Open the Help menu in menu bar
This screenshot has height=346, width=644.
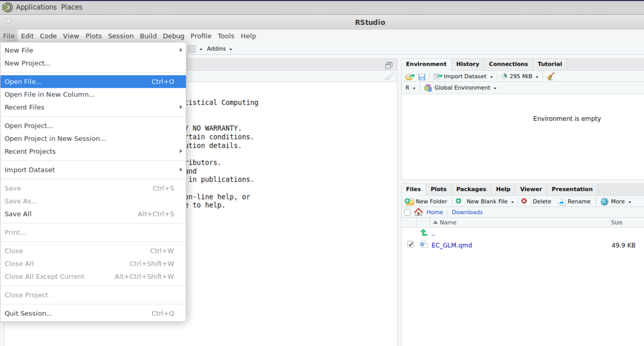248,36
